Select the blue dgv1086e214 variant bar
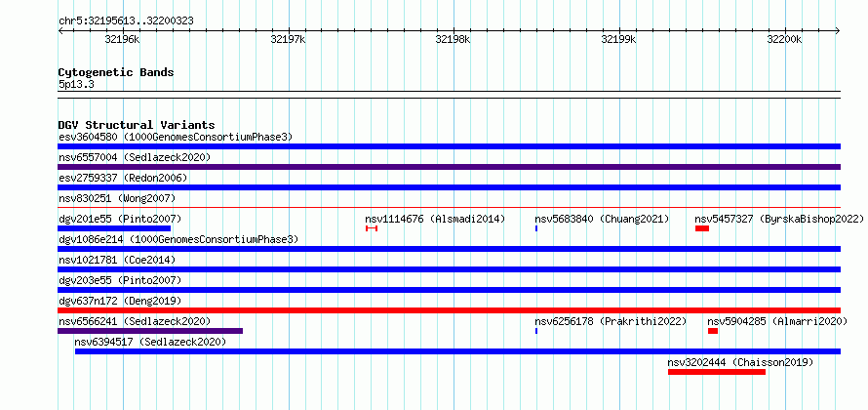 [449, 249]
